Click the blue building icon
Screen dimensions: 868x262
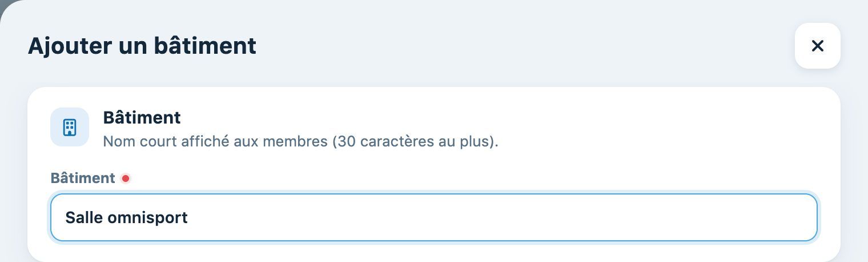(x=70, y=127)
